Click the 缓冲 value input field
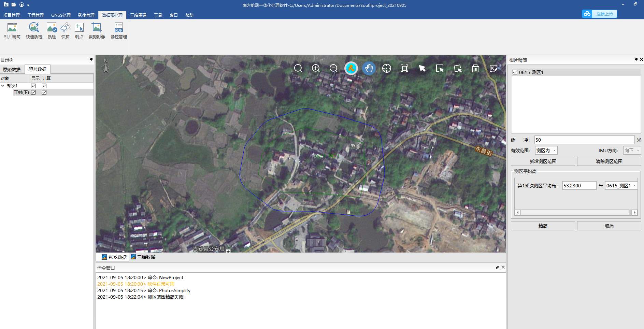 point(584,140)
